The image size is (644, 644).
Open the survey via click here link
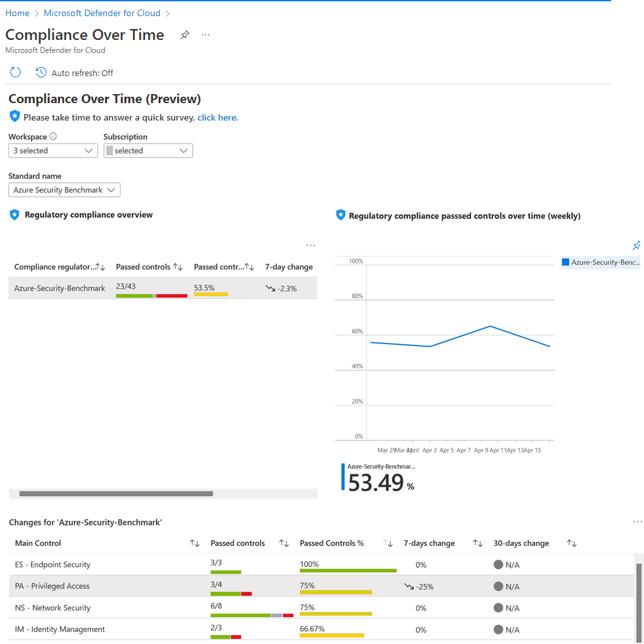click(217, 117)
